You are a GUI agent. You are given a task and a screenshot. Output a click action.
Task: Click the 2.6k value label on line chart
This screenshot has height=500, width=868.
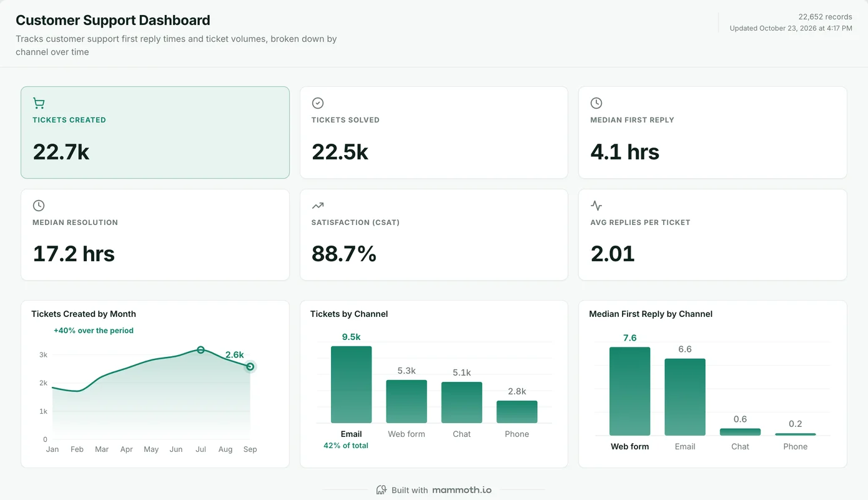[234, 355]
